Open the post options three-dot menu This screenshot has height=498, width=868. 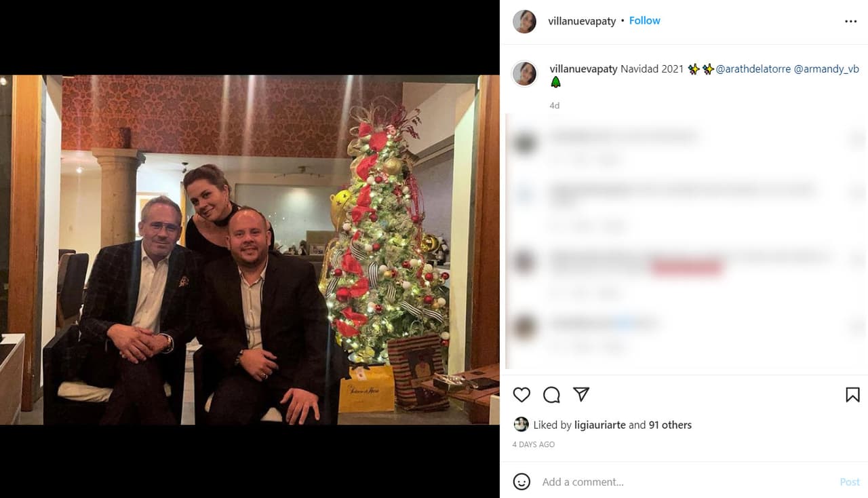pos(850,21)
